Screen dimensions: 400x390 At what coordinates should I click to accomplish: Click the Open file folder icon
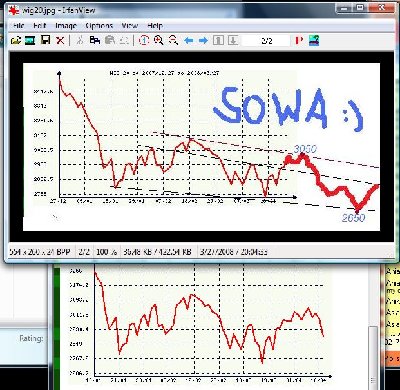click(x=16, y=41)
